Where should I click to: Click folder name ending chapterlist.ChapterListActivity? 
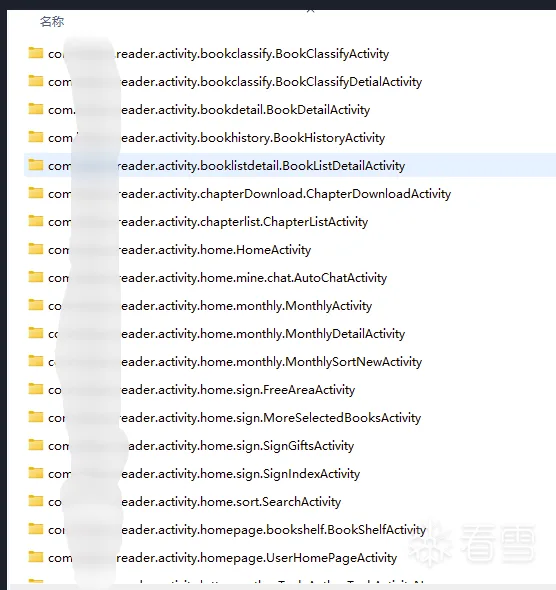point(208,222)
